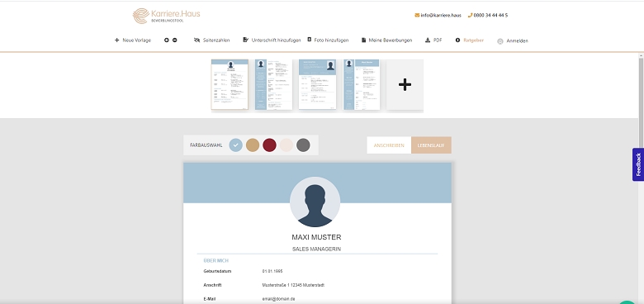The height and width of the screenshot is (304, 644).
Task: Click the Unterschrift hinzufügen signature icon
Action: [x=245, y=40]
